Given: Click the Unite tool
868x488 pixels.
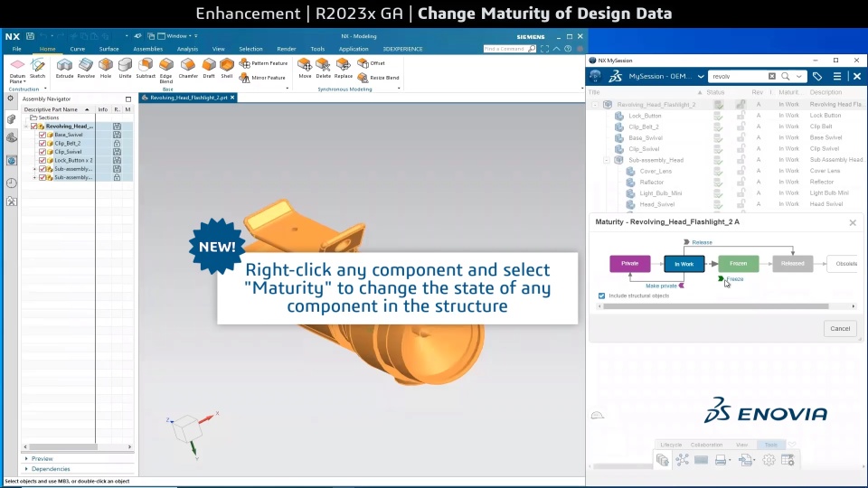Looking at the screenshot, I should point(125,68).
